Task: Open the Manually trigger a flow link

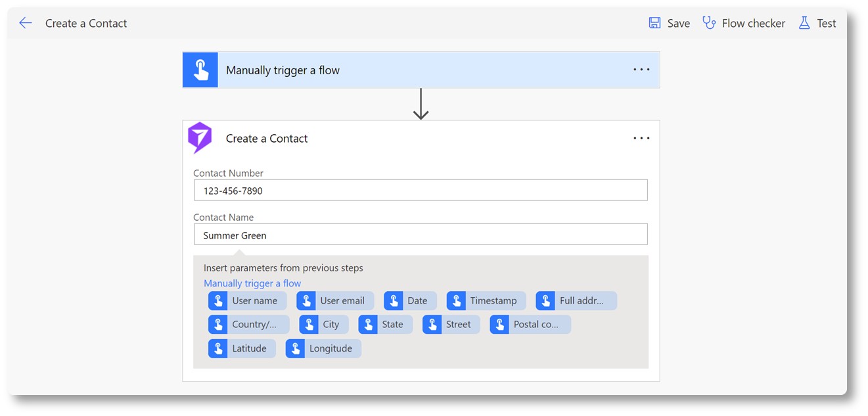Action: [x=252, y=283]
